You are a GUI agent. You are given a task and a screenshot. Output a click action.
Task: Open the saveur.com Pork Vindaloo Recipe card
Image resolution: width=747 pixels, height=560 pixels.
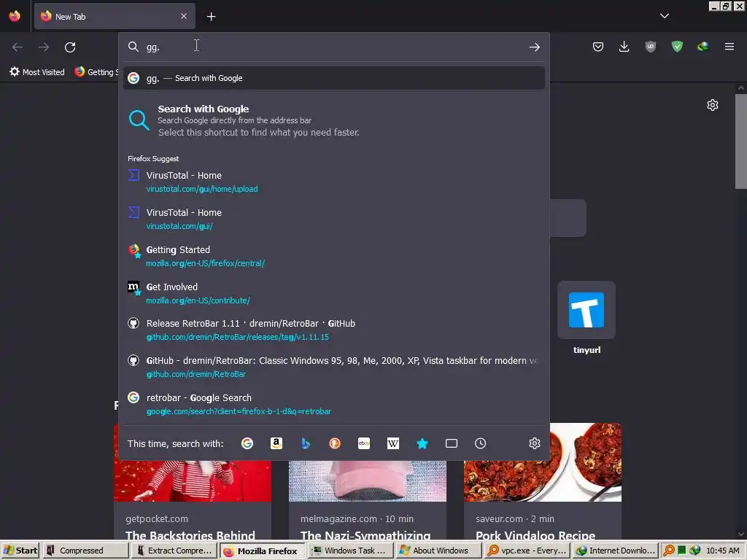tap(543, 481)
